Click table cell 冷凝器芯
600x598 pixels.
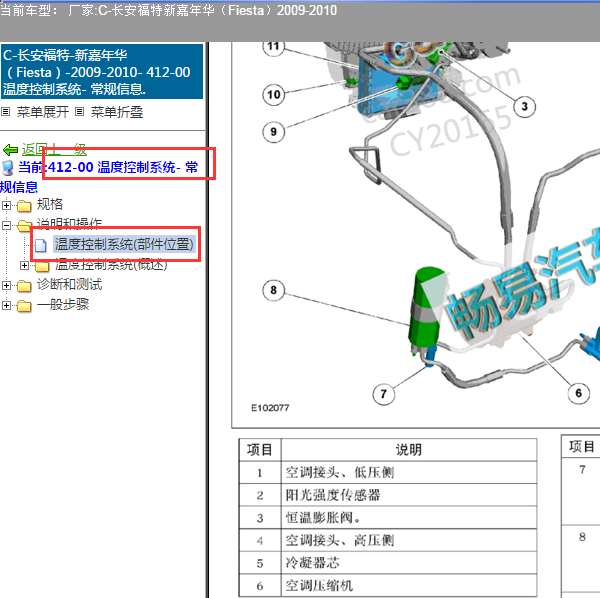pyautogui.click(x=409, y=563)
